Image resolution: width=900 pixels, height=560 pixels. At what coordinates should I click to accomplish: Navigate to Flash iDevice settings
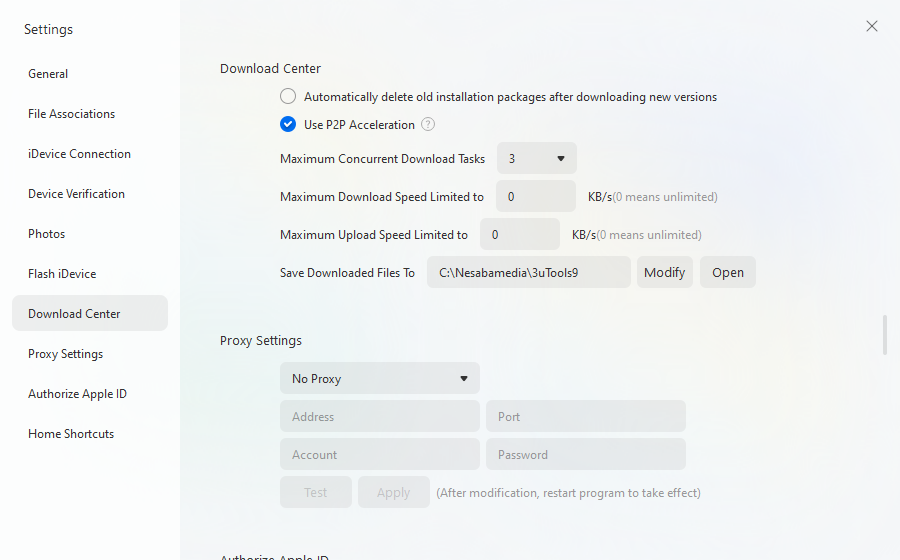tap(62, 274)
